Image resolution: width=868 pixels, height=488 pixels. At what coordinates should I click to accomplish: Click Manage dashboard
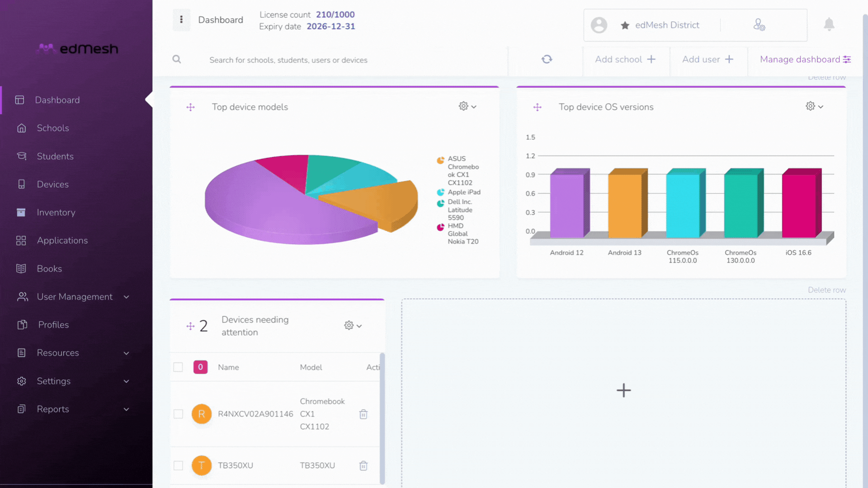click(x=806, y=59)
